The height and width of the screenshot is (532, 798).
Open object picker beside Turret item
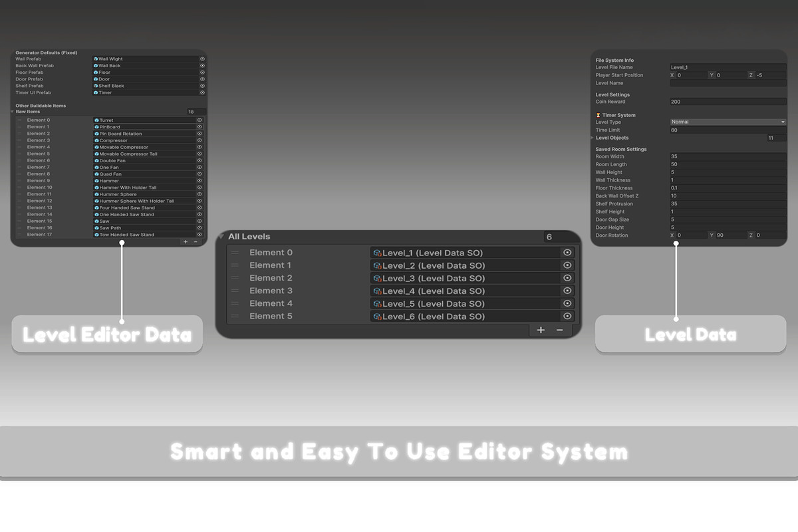199,120
